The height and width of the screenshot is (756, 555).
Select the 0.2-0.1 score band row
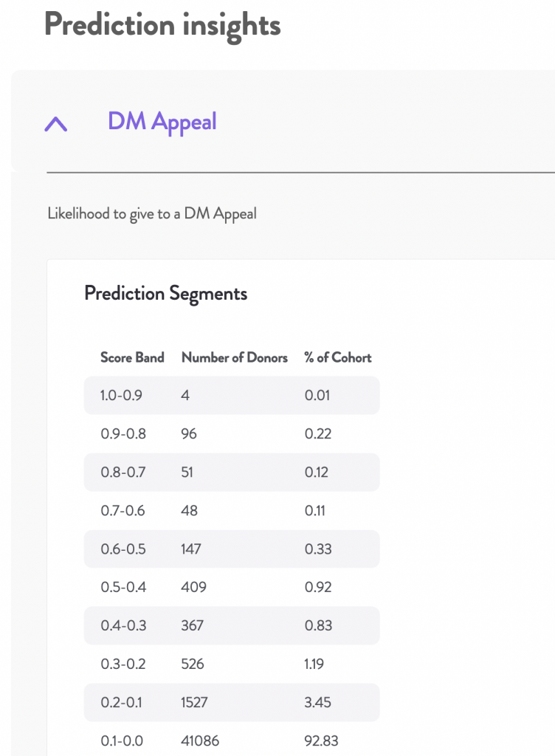[x=232, y=702]
